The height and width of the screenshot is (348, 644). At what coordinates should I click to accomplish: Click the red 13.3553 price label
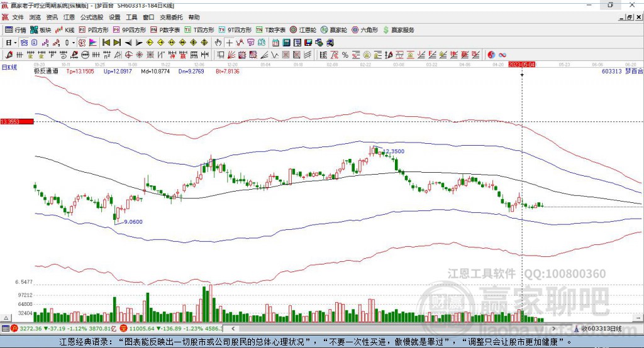click(x=17, y=121)
